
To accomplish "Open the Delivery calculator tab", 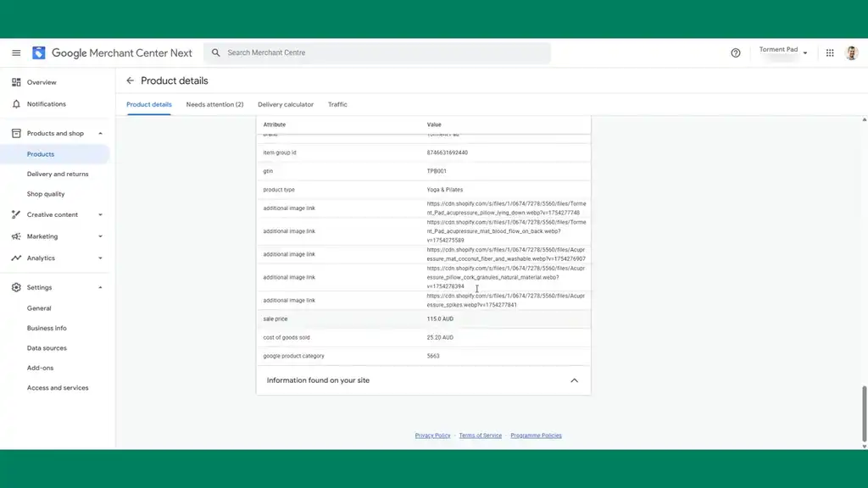I will tap(286, 104).
